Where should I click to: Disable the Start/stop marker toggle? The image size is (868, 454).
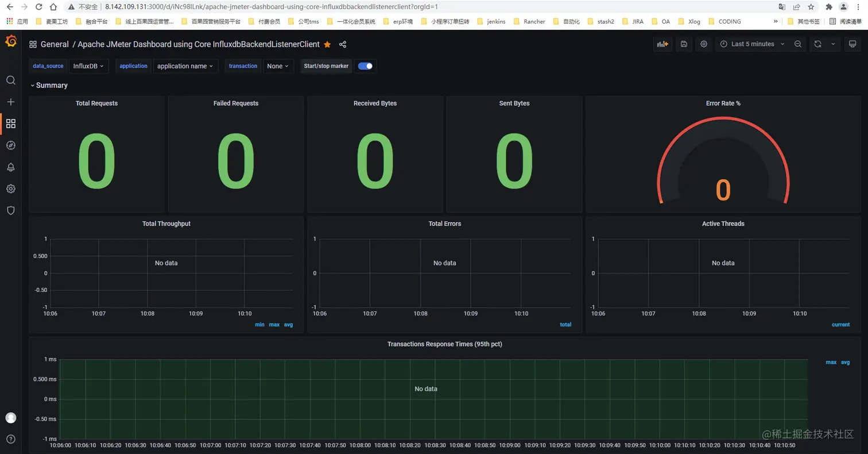point(365,66)
